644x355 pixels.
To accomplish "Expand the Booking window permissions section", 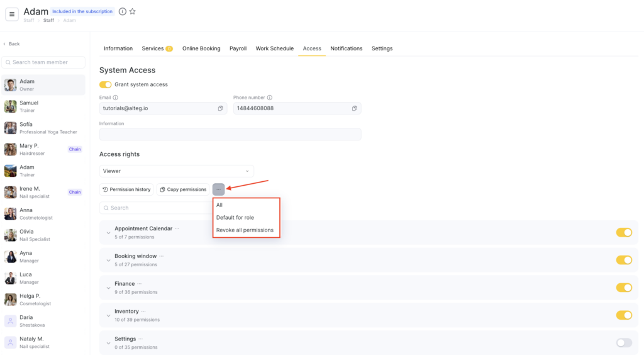I will click(108, 261).
